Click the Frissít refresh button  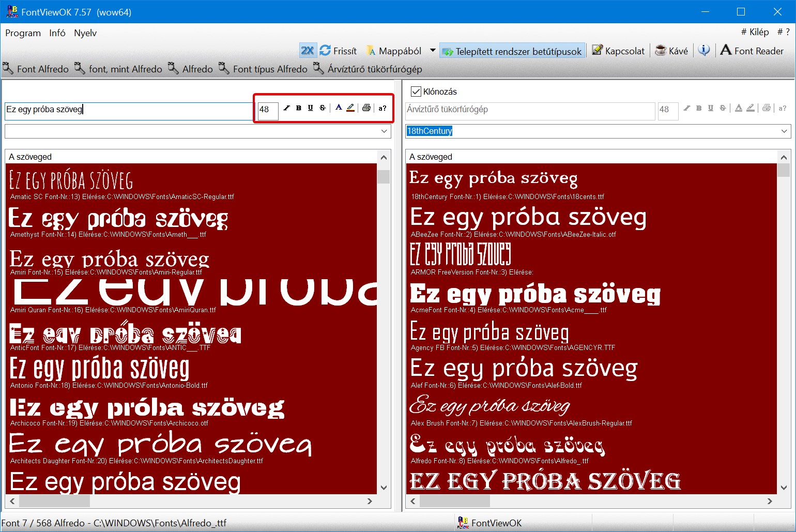pos(339,51)
